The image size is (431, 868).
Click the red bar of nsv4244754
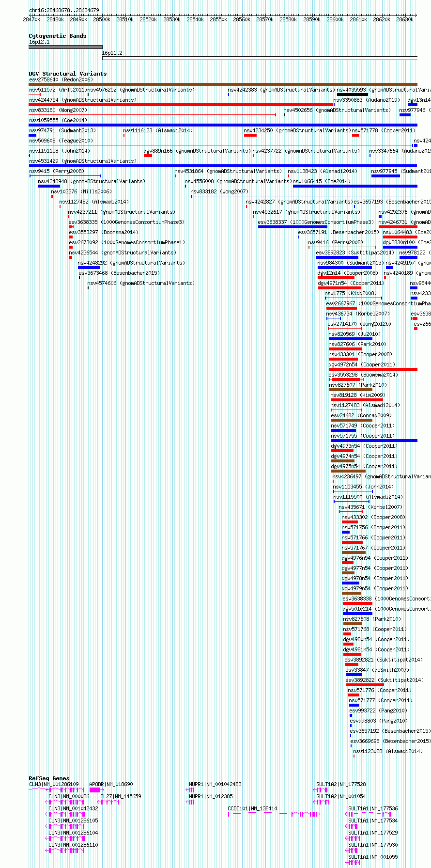click(181, 105)
